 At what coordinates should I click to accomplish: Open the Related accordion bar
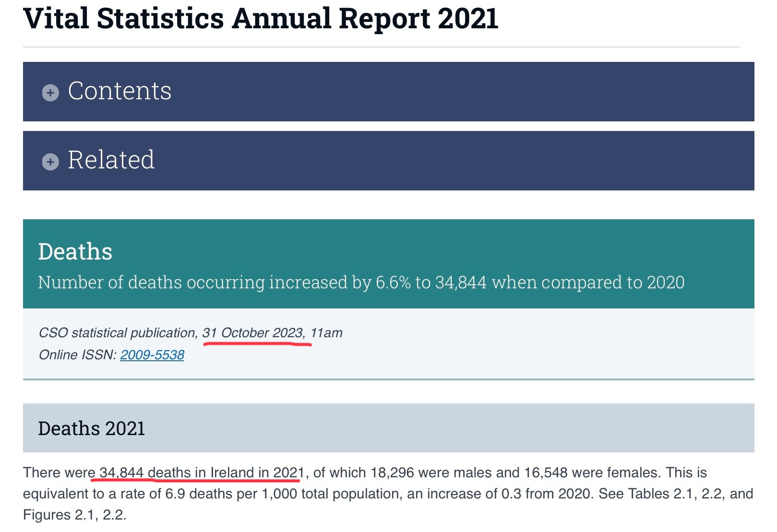click(388, 161)
